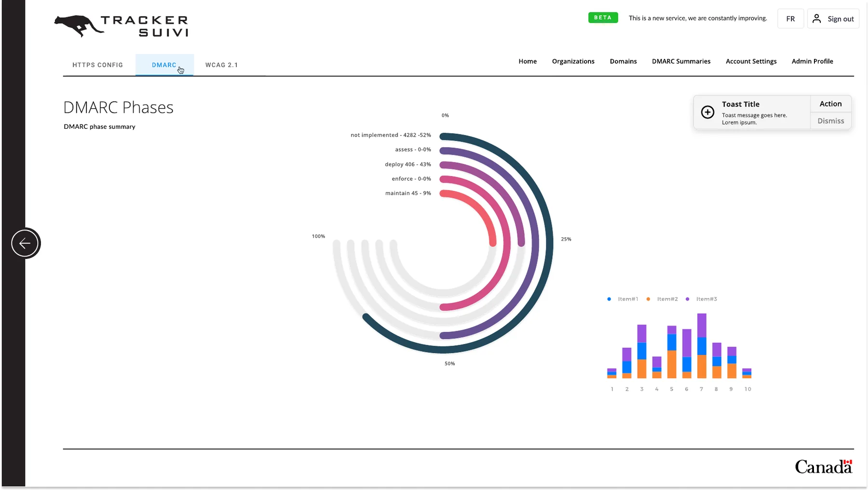Switch language with FR button
Viewport: 868px width, 490px height.
(790, 19)
